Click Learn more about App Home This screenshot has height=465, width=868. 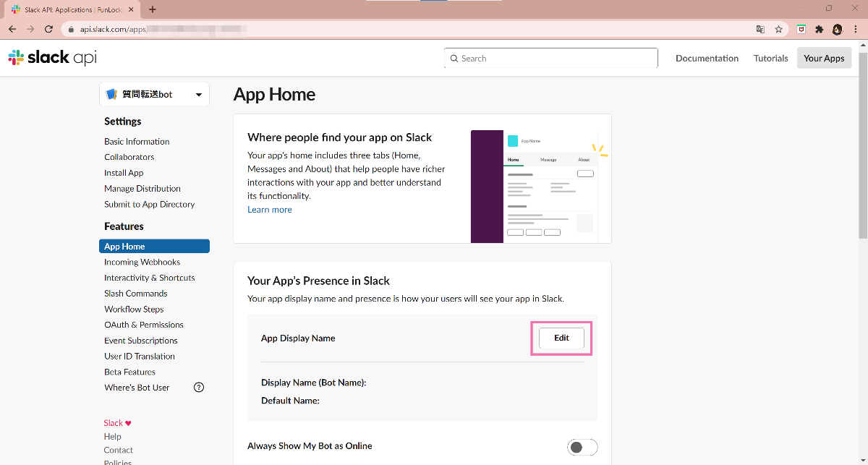(269, 210)
